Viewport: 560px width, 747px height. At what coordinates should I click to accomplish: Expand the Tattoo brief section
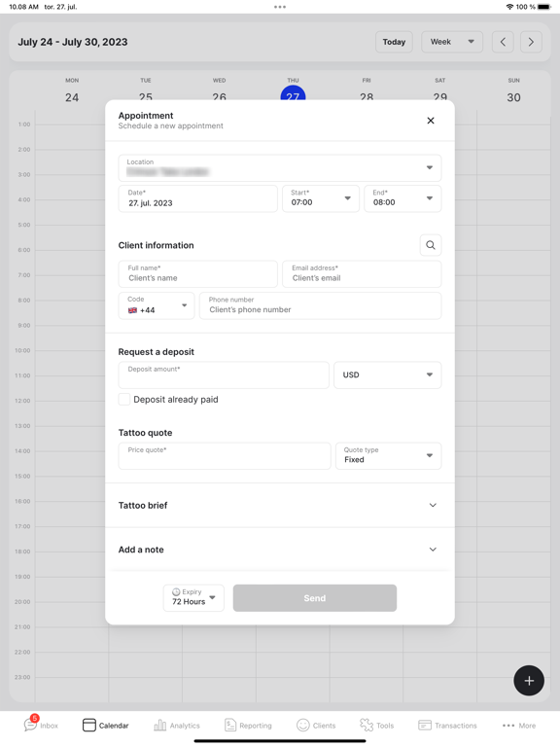click(280, 505)
